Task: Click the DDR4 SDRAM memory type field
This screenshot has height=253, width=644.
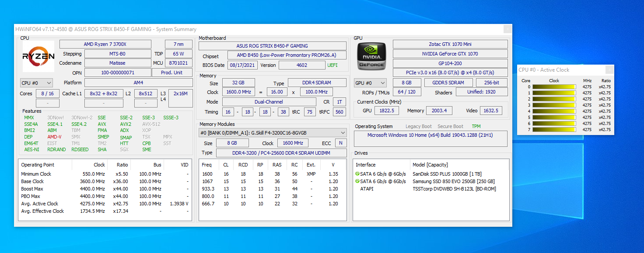Action: (316, 83)
